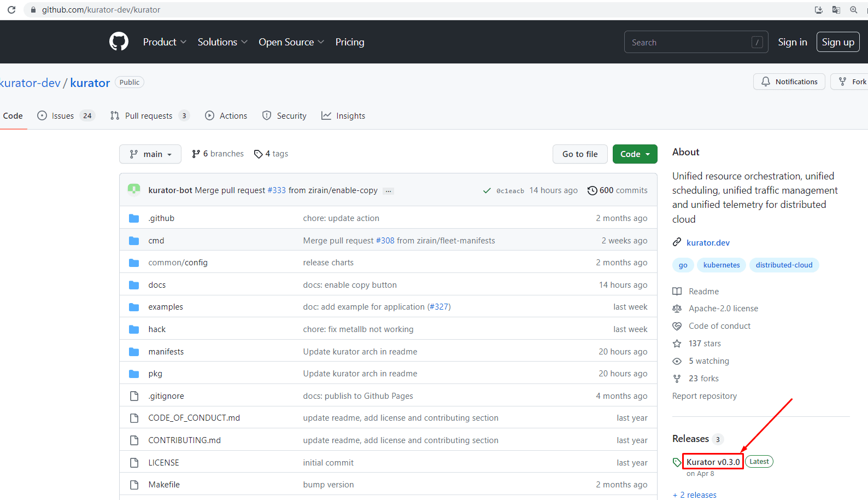Click the docs folder icon

(134, 285)
